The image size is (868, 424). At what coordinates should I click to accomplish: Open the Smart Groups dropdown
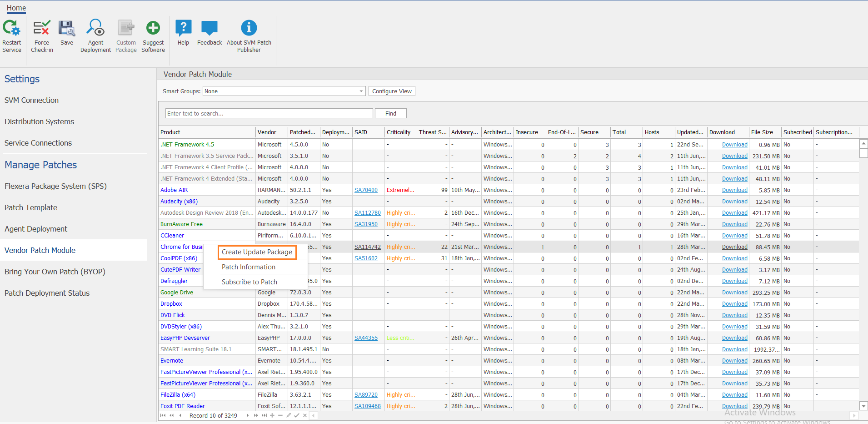pos(361,91)
